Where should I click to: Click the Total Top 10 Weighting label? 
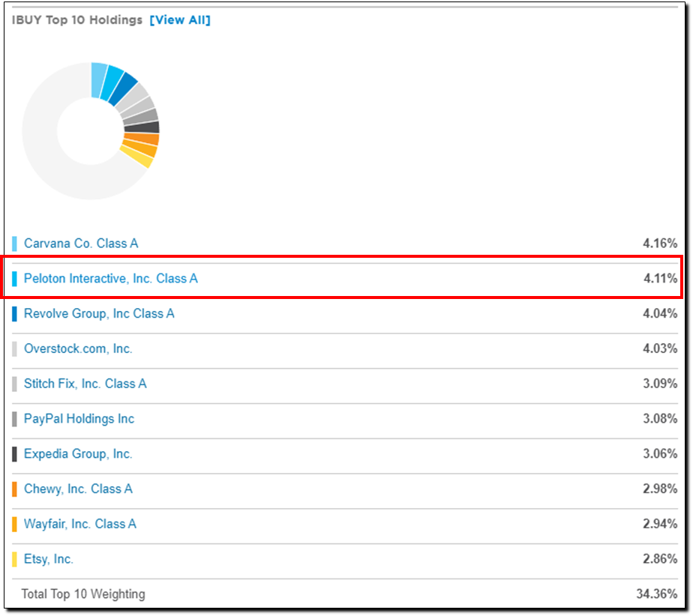(83, 594)
